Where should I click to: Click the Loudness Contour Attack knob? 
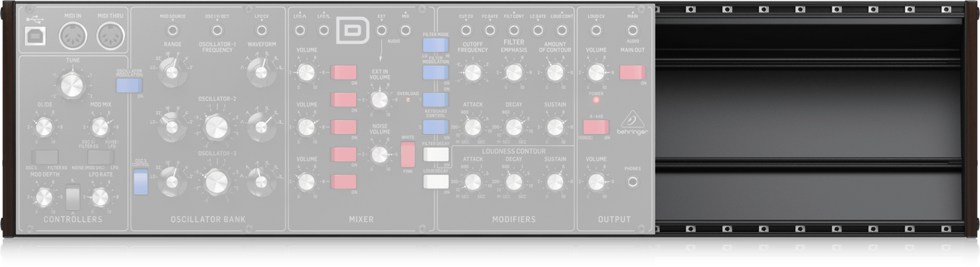[473, 182]
